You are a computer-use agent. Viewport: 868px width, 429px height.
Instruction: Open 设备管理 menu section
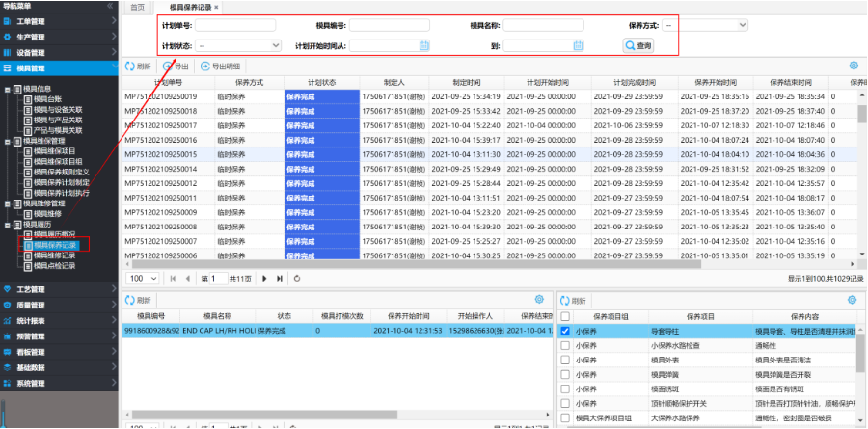click(59, 53)
